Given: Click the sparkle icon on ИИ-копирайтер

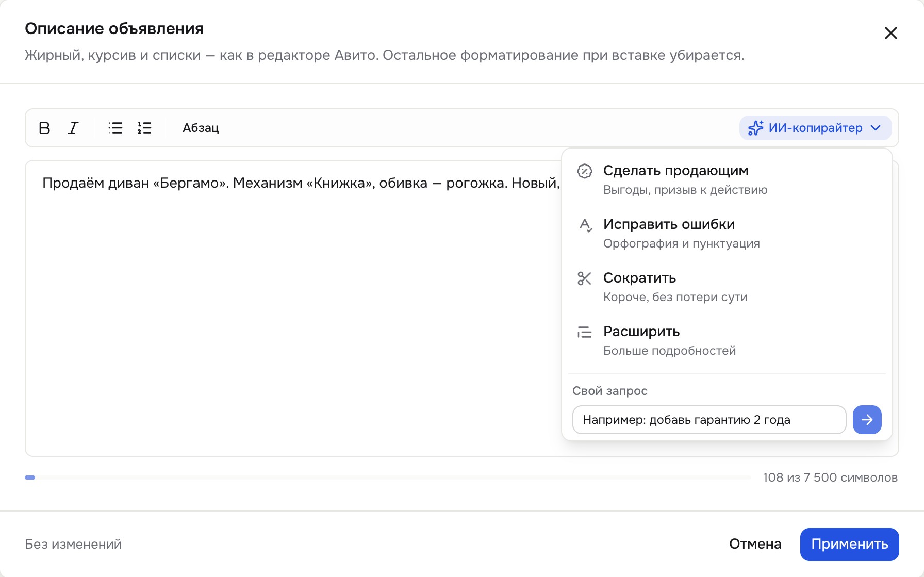Looking at the screenshot, I should [756, 128].
